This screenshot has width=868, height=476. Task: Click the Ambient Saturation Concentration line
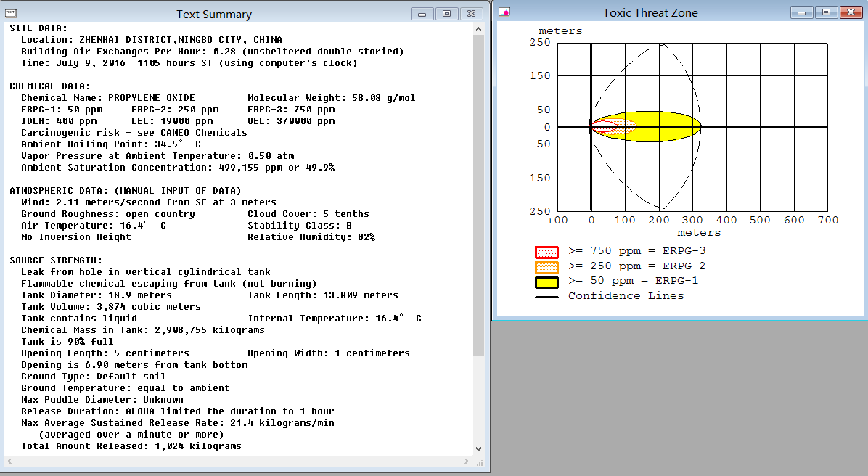[x=178, y=168]
